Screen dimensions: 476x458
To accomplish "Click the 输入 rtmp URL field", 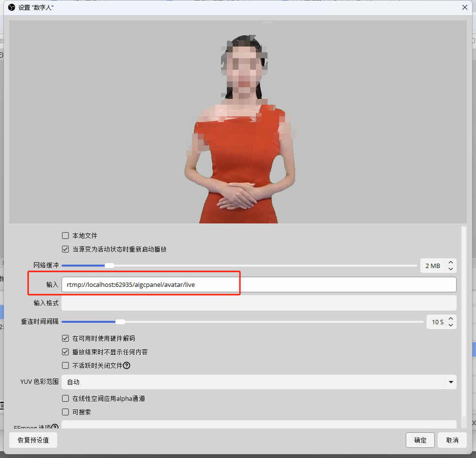I will (259, 284).
